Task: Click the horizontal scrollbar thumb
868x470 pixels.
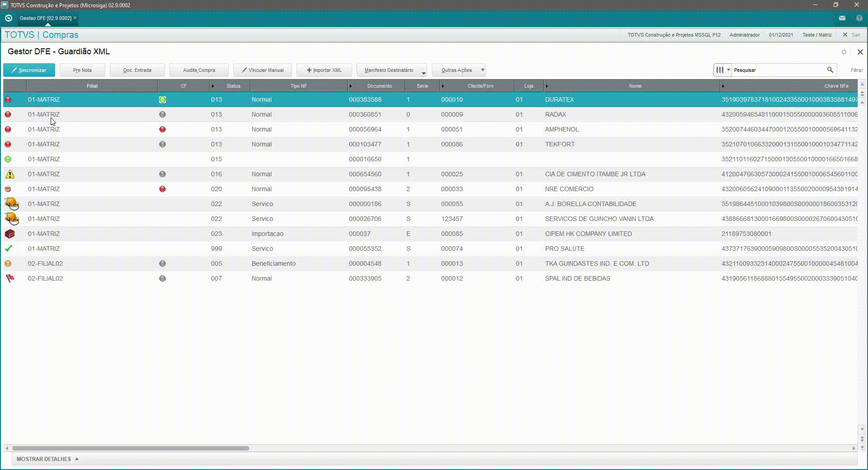Action: 130,448
